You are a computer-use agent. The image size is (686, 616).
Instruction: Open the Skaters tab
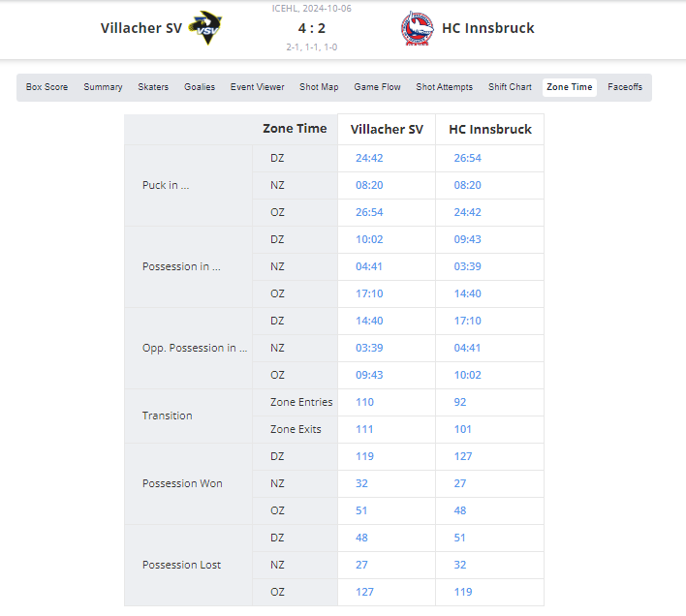click(x=153, y=87)
